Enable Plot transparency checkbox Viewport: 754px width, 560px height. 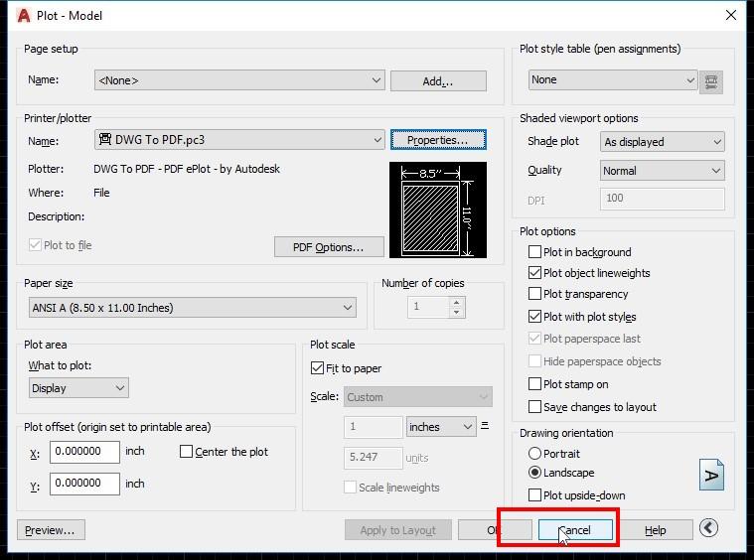[x=534, y=294]
